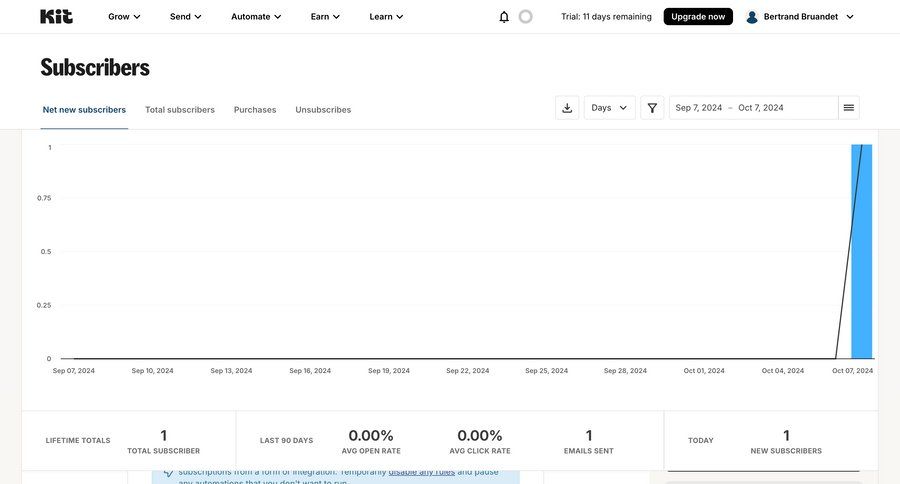Select the Net new subscribers tab
900x484 pixels.
tap(84, 110)
